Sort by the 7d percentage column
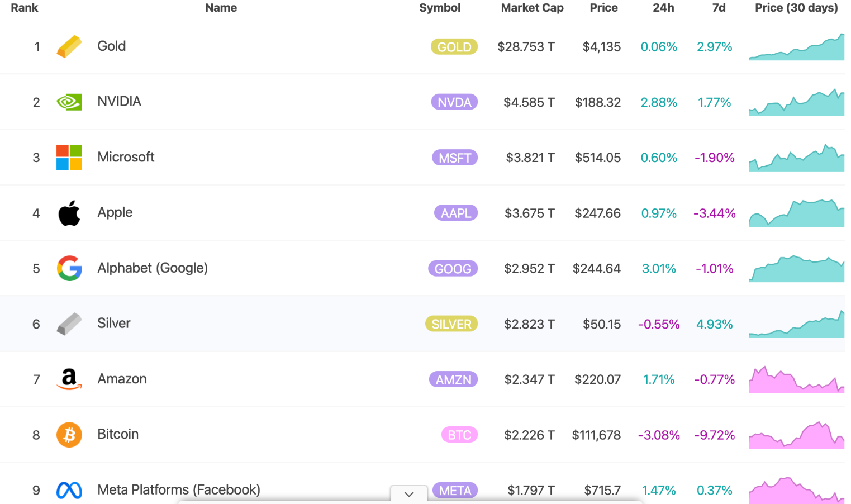Viewport: 851px width, 504px height. [x=719, y=8]
